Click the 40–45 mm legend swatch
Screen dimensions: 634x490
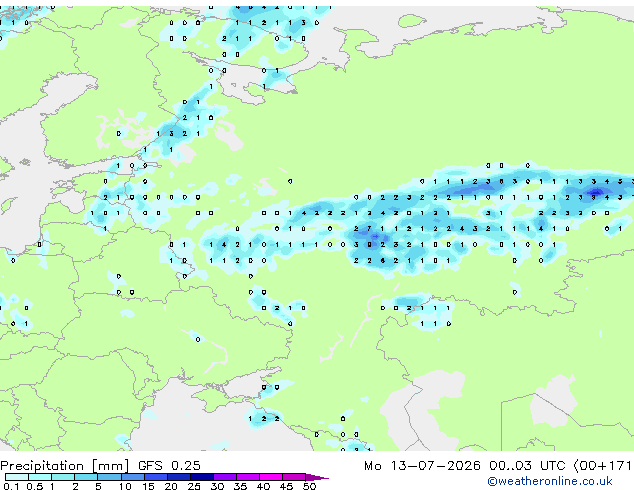271,477
